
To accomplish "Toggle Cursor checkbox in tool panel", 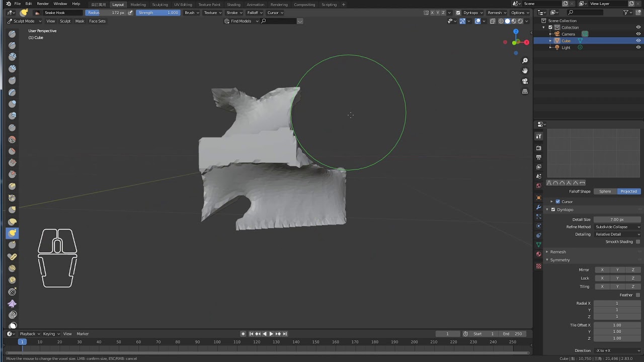I will (x=557, y=202).
